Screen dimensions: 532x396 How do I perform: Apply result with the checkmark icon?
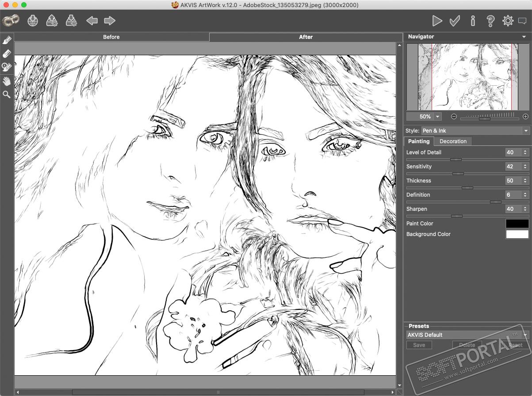tap(455, 21)
